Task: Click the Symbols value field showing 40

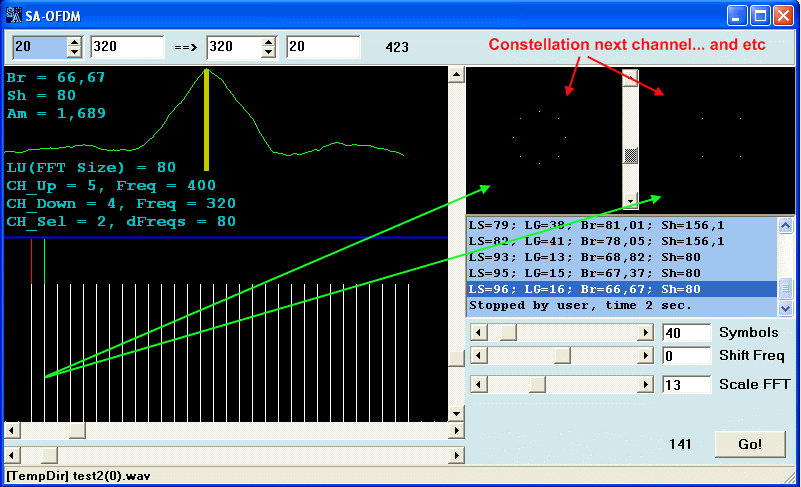Action: tap(686, 332)
